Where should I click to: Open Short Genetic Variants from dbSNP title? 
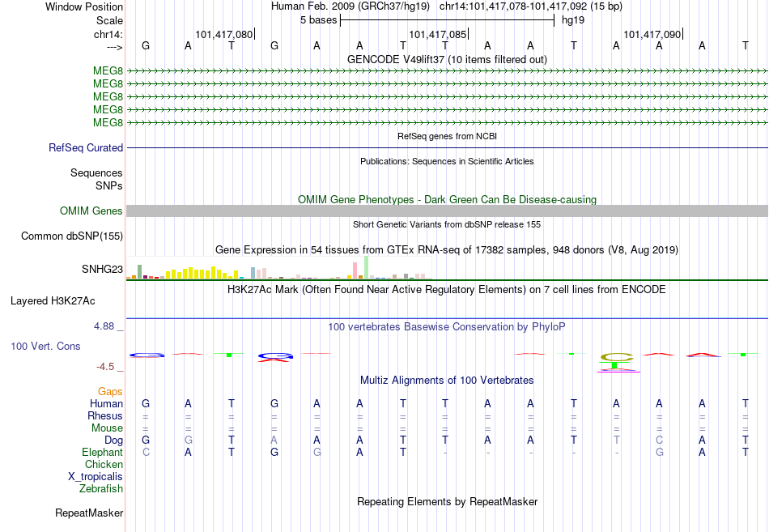447,225
